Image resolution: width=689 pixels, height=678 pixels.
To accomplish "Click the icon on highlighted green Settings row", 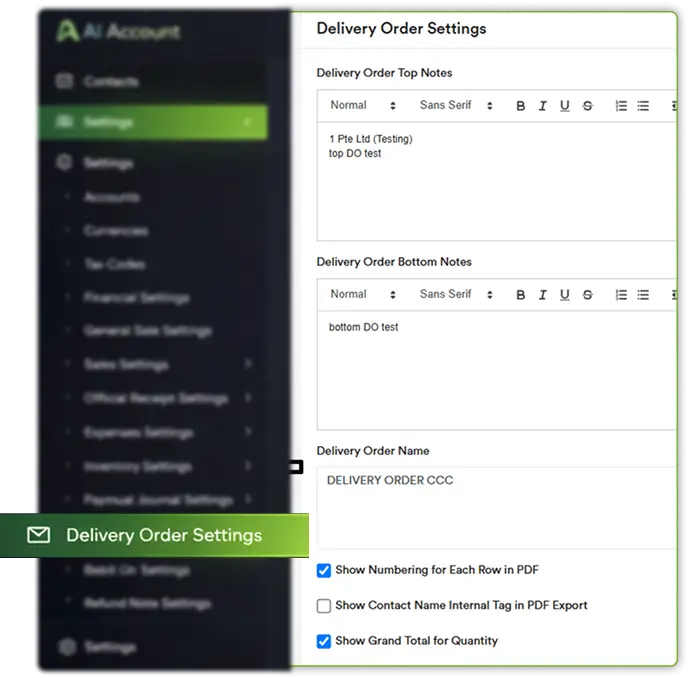I will point(64,121).
